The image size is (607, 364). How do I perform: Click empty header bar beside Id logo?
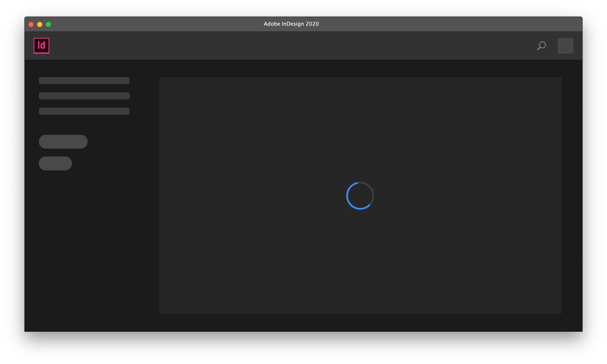pyautogui.click(x=270, y=46)
